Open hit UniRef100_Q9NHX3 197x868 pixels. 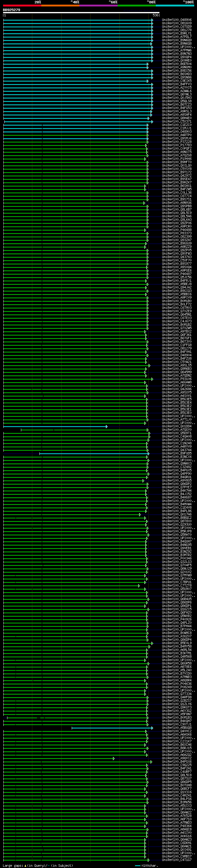177,464
